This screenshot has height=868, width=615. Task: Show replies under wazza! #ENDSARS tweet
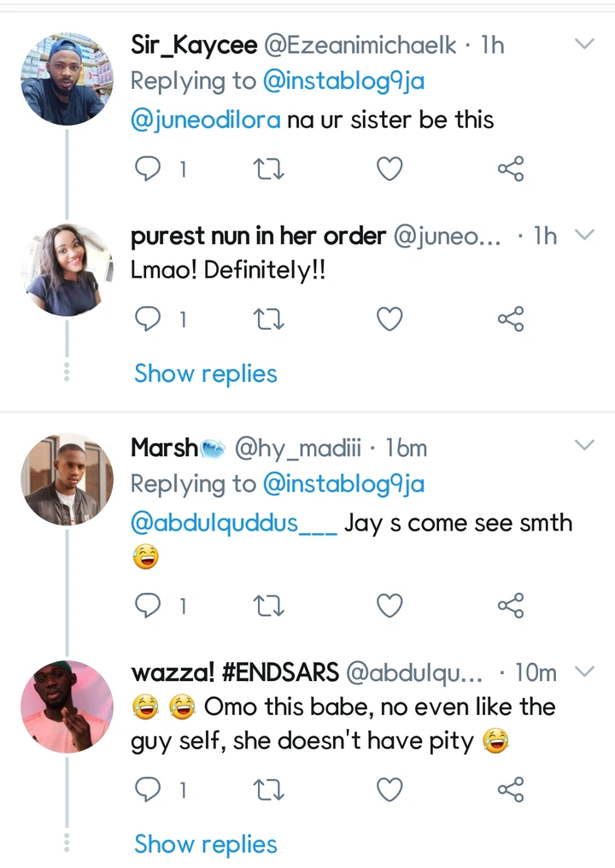tap(206, 844)
